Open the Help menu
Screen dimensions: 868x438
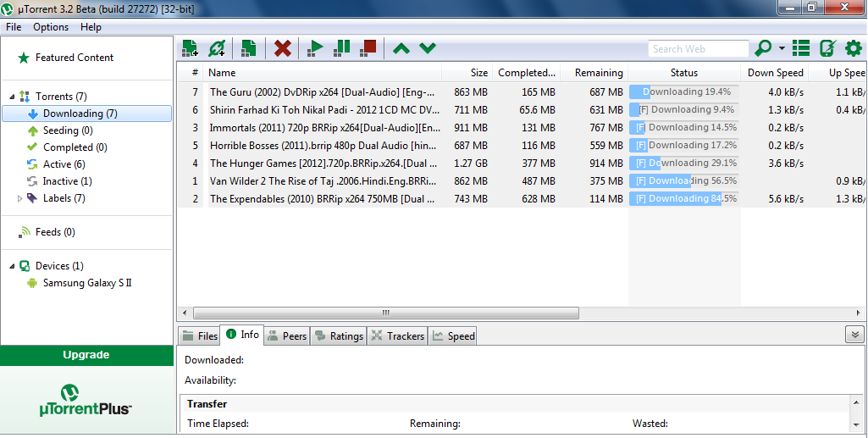[91, 27]
